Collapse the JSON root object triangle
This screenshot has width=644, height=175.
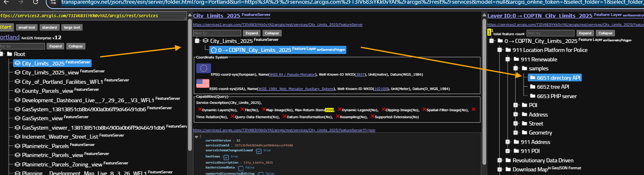coord(196,137)
